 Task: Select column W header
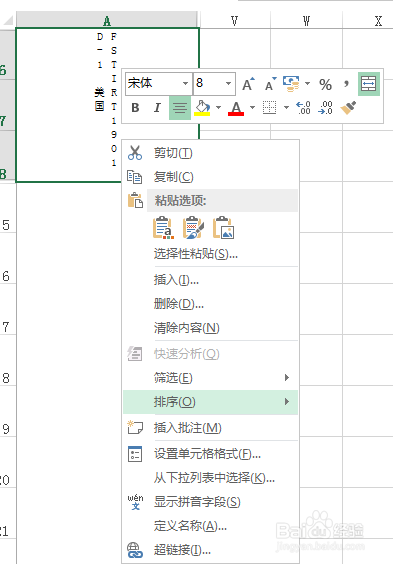306,21
